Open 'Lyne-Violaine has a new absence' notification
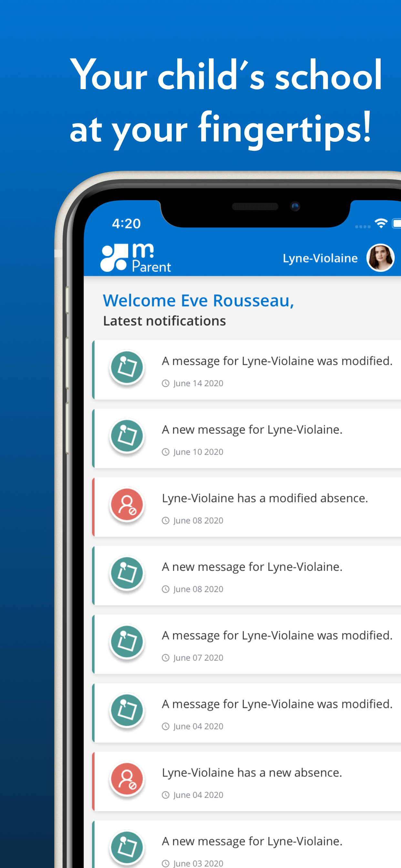 (247, 781)
